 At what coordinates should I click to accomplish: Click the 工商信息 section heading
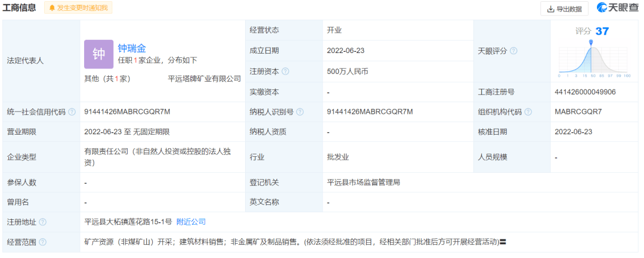click(19, 8)
